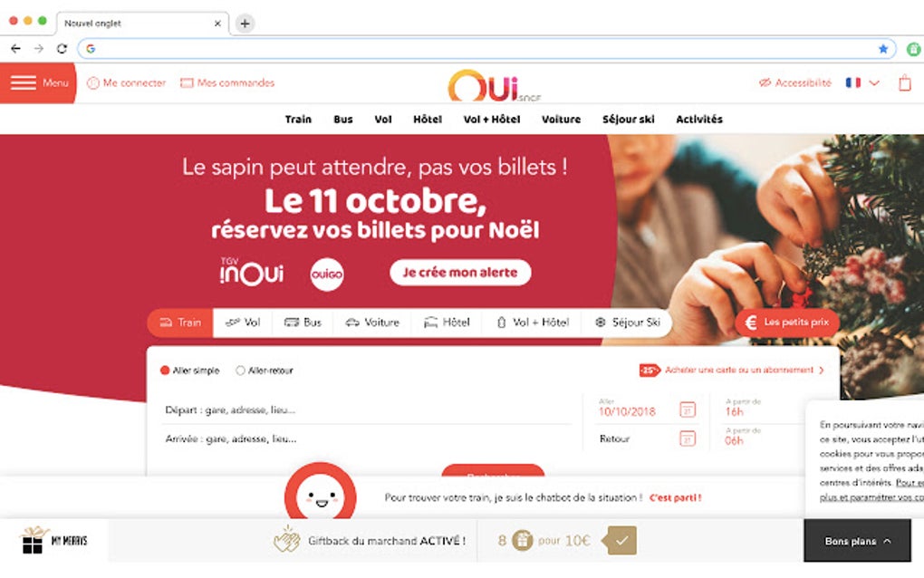The image size is (924, 578).
Task: Switch to the Vol search tab
Action: tap(243, 323)
